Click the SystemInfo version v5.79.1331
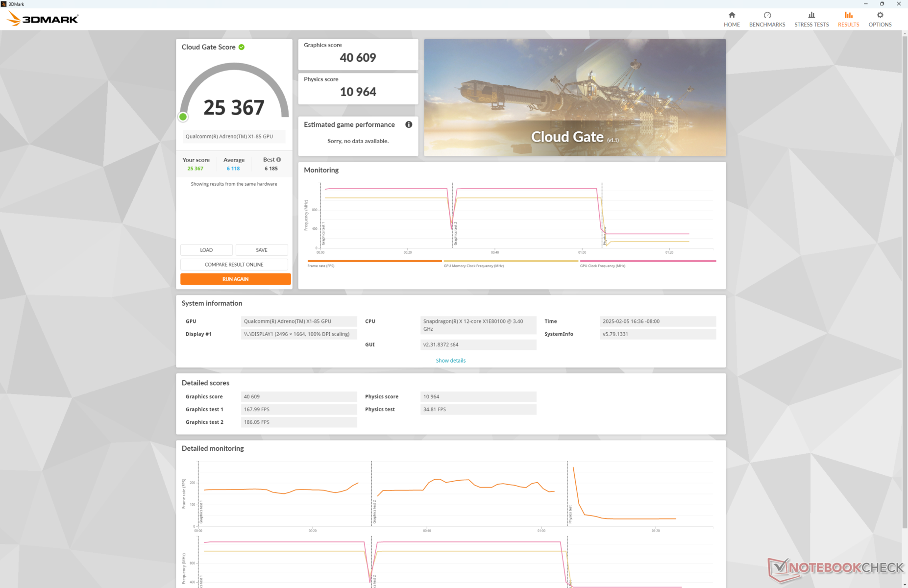Image resolution: width=908 pixels, height=588 pixels. (x=658, y=334)
